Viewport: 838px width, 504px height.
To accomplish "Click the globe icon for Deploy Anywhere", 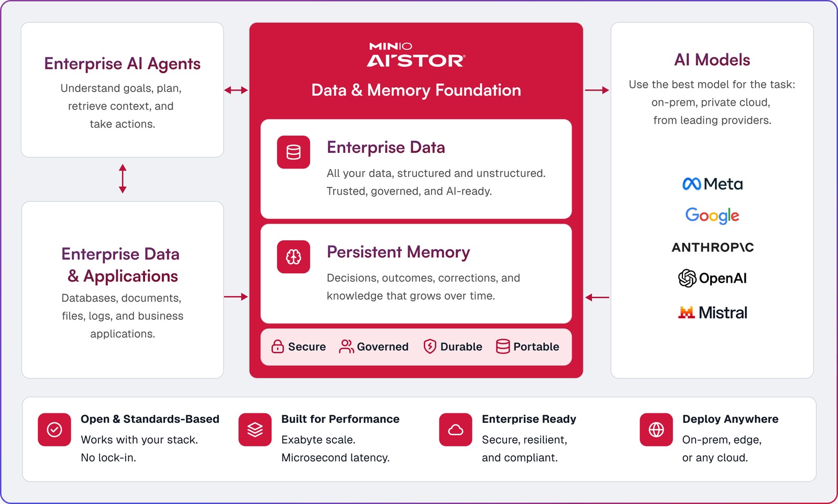I will coord(656,430).
